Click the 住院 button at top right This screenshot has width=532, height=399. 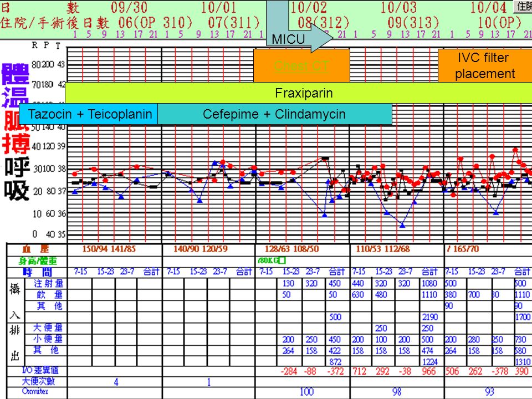[523, 6]
